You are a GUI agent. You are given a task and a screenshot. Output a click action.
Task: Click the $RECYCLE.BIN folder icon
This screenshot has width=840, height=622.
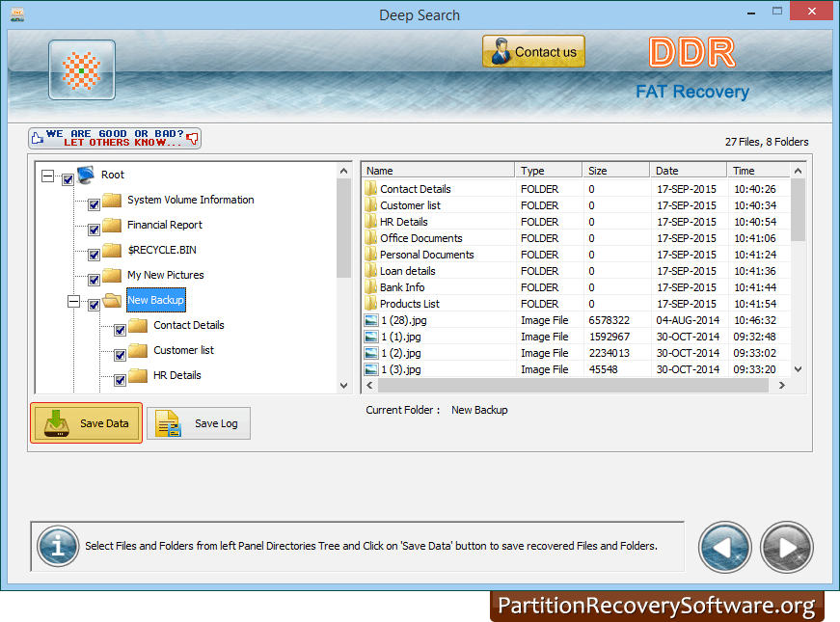112,250
